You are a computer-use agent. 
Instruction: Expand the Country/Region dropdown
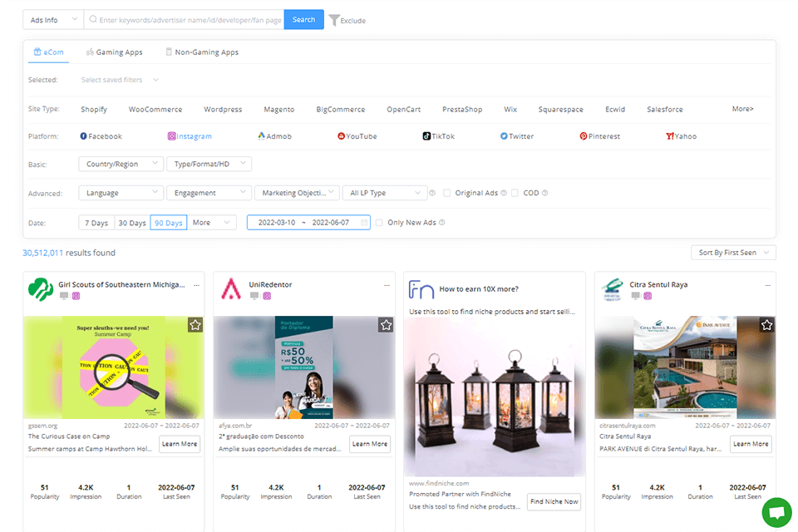[120, 165]
